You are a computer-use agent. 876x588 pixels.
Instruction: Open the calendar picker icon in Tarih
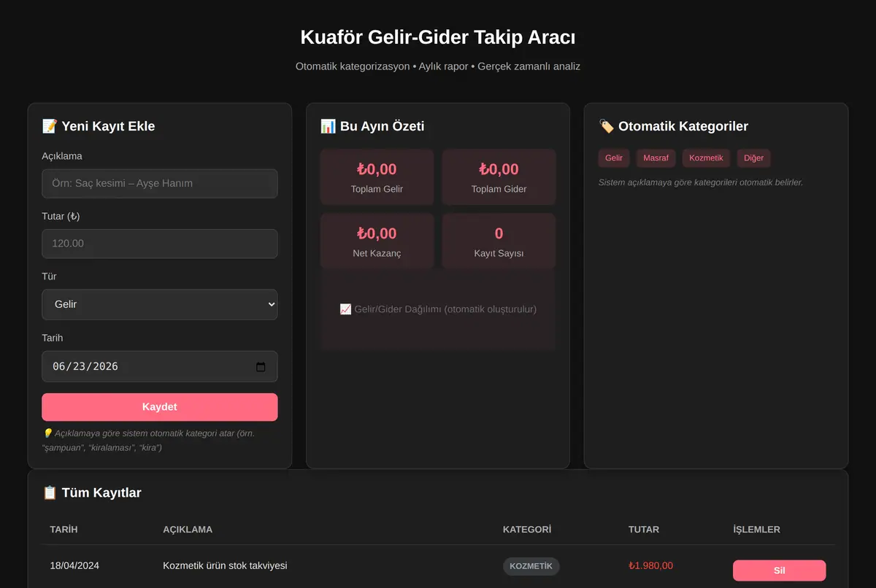[261, 367]
